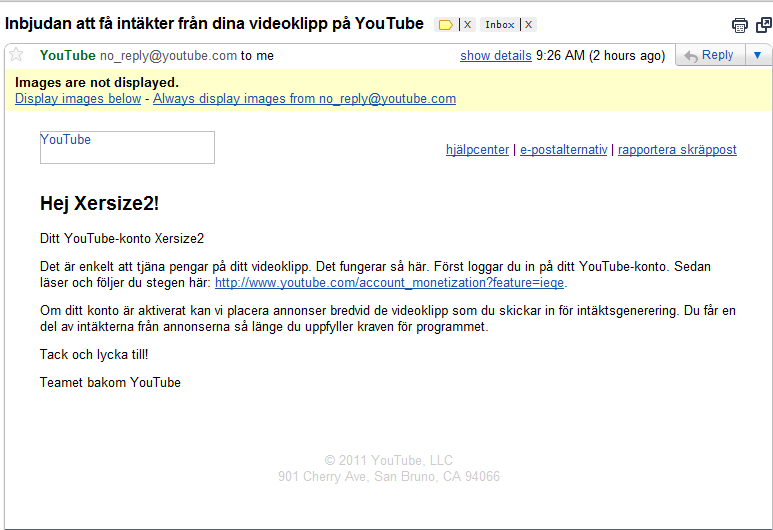This screenshot has height=530, width=773.
Task: Remove the yellow label with its X
Action: point(468,25)
